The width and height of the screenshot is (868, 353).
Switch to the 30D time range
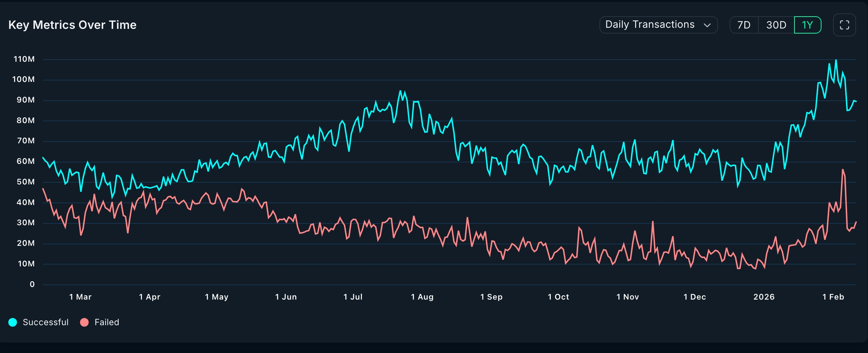(x=776, y=25)
